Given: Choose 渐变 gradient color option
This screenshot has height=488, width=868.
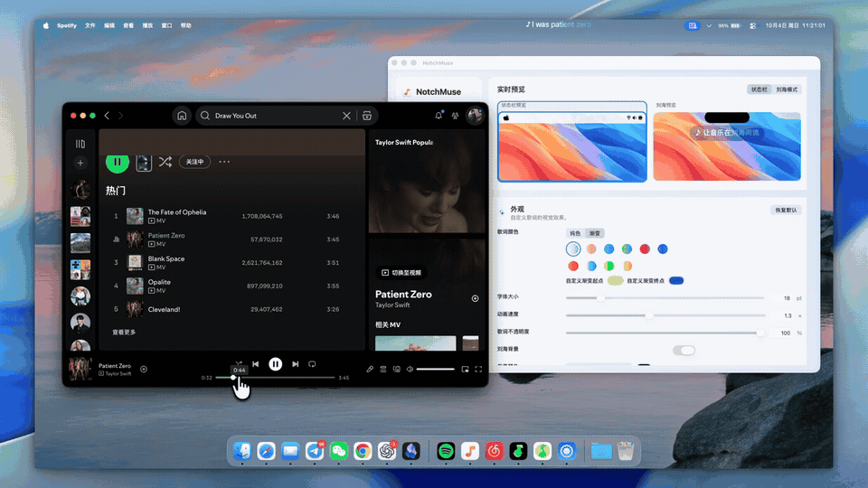Looking at the screenshot, I should coord(595,233).
